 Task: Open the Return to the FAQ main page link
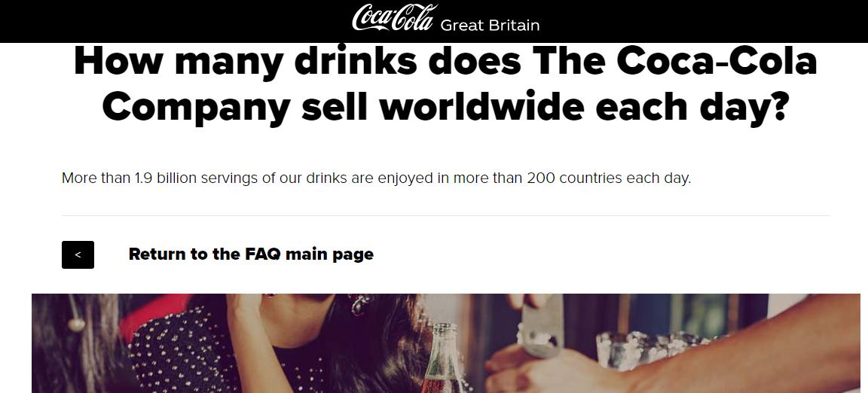click(x=251, y=254)
